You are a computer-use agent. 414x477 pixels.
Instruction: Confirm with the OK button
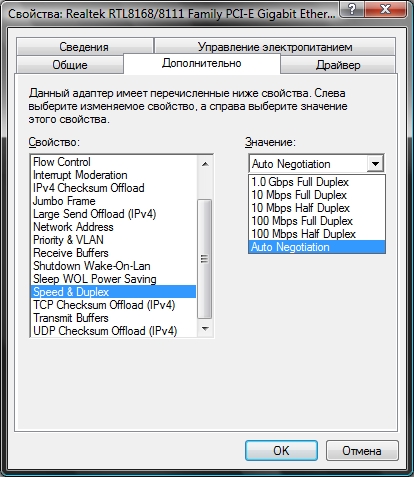[281, 451]
